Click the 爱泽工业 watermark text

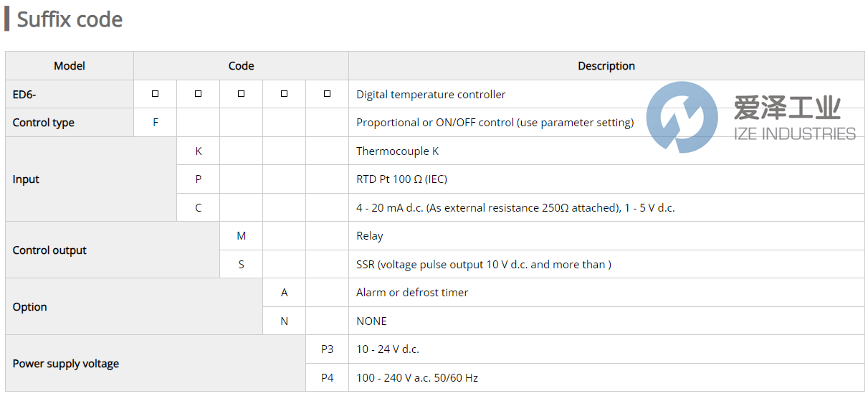pyautogui.click(x=787, y=108)
